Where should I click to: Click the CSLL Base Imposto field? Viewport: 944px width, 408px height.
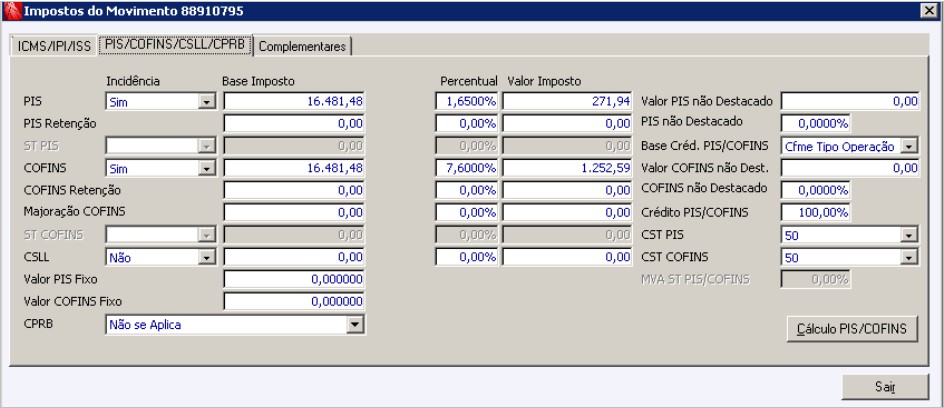coord(294,258)
